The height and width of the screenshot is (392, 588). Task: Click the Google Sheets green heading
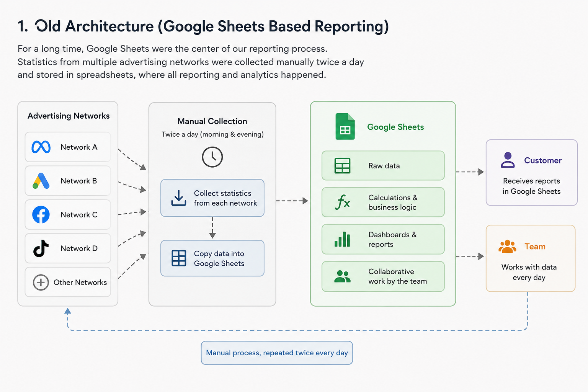pyautogui.click(x=395, y=127)
